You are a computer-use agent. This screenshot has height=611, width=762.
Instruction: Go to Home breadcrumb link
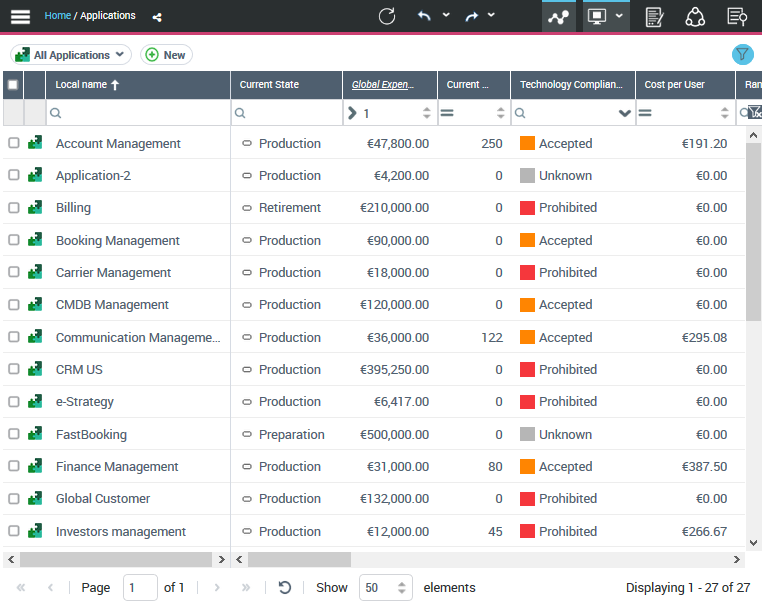(57, 16)
